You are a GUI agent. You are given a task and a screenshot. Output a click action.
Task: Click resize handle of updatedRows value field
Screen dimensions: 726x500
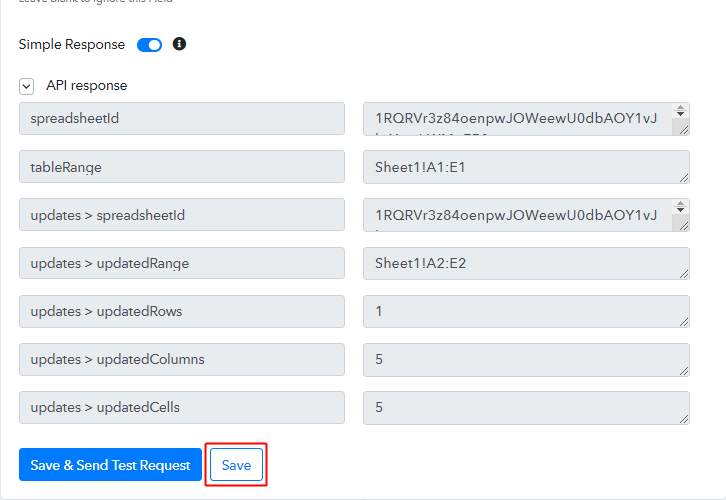coord(684,323)
